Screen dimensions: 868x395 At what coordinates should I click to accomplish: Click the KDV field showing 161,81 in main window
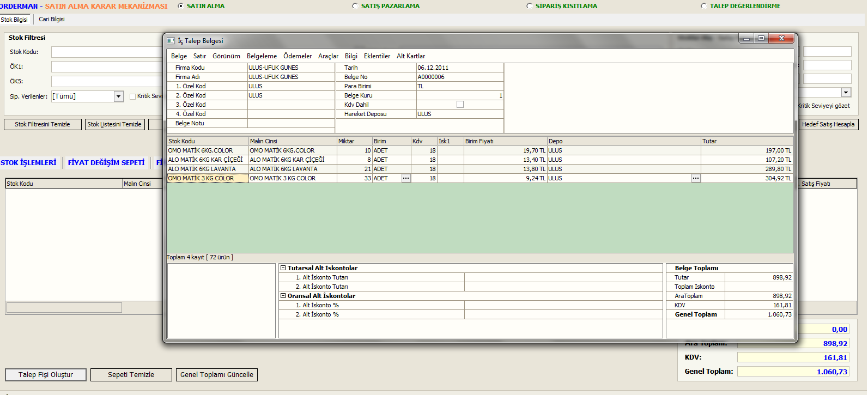793,357
